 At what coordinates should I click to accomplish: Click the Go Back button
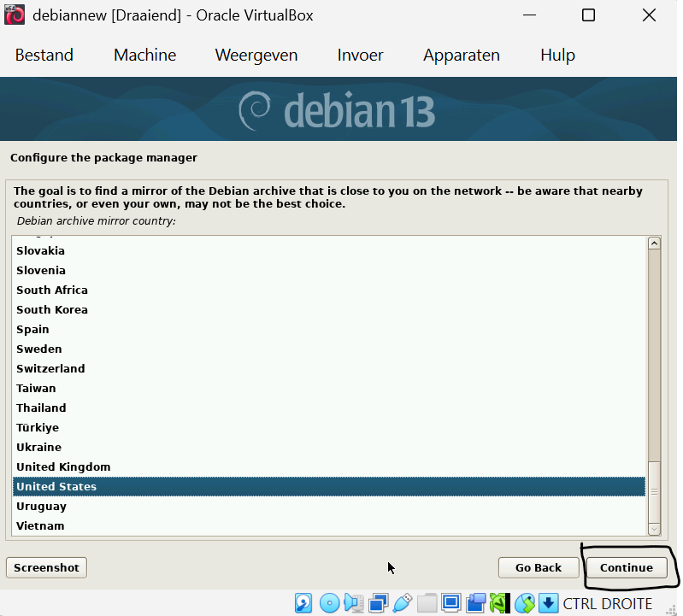[x=539, y=567]
